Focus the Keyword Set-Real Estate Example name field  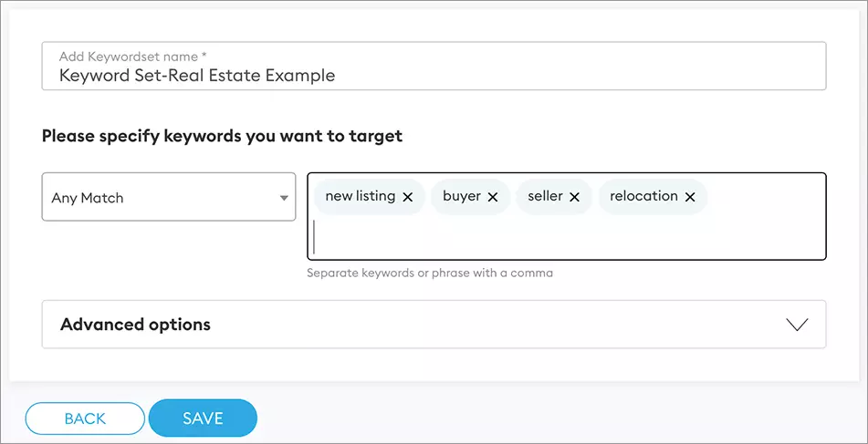coord(434,76)
